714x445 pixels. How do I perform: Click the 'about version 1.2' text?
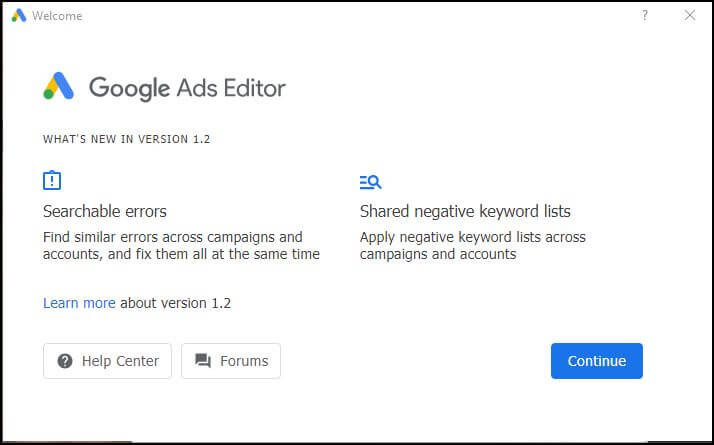(175, 303)
